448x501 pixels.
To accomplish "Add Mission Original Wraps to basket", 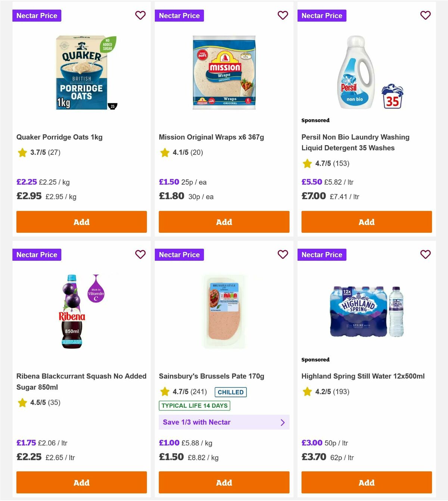I will [224, 222].
